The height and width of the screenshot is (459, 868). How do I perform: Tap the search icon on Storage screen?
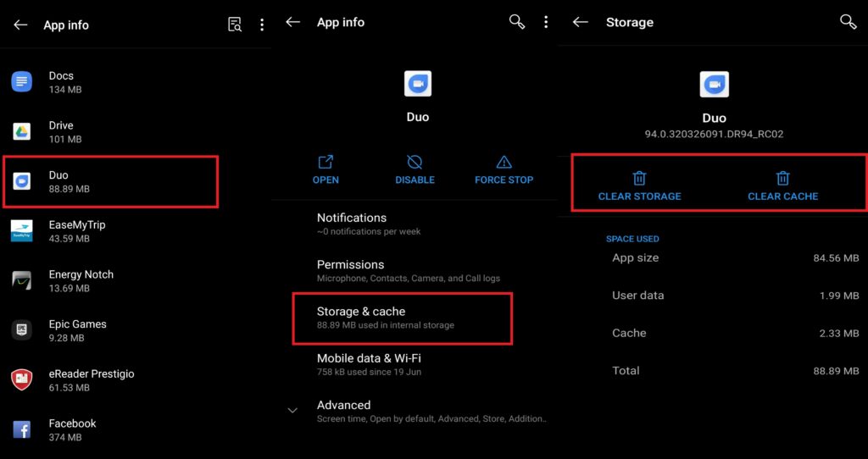pyautogui.click(x=848, y=22)
